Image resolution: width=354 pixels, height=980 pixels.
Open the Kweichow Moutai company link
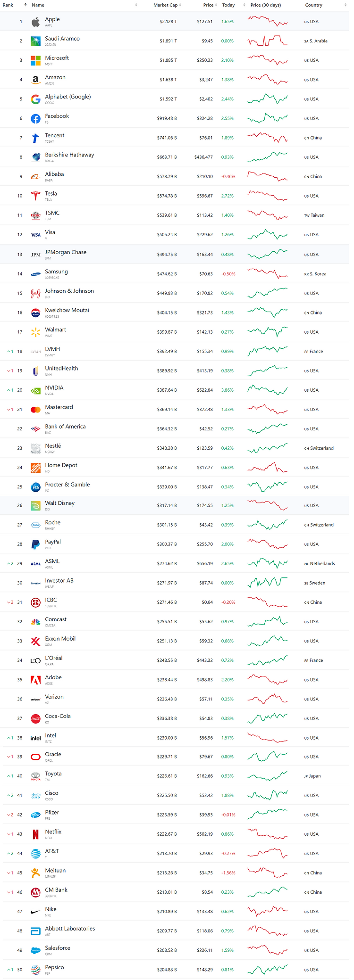(67, 310)
